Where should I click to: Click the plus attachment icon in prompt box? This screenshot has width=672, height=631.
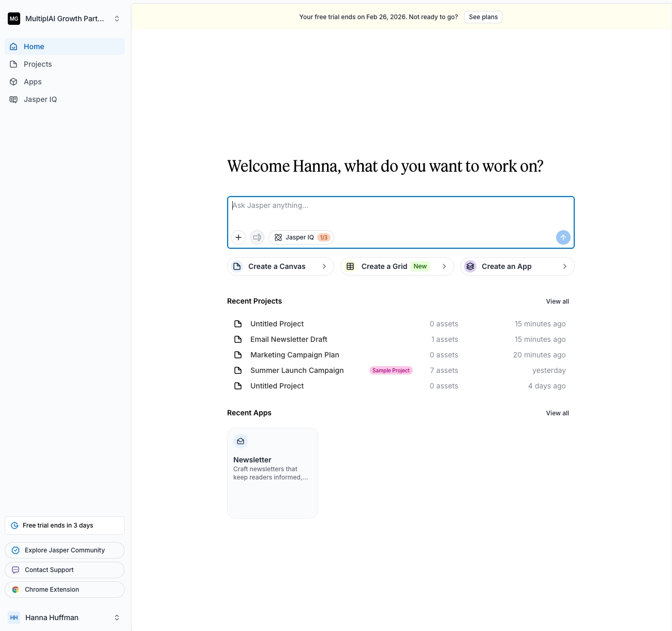238,237
